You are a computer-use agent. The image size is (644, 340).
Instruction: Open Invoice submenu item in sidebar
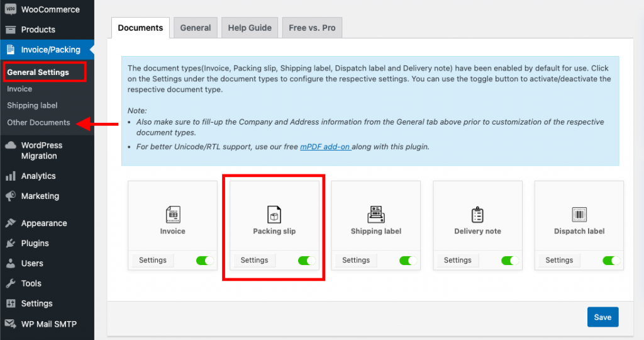[x=19, y=89]
